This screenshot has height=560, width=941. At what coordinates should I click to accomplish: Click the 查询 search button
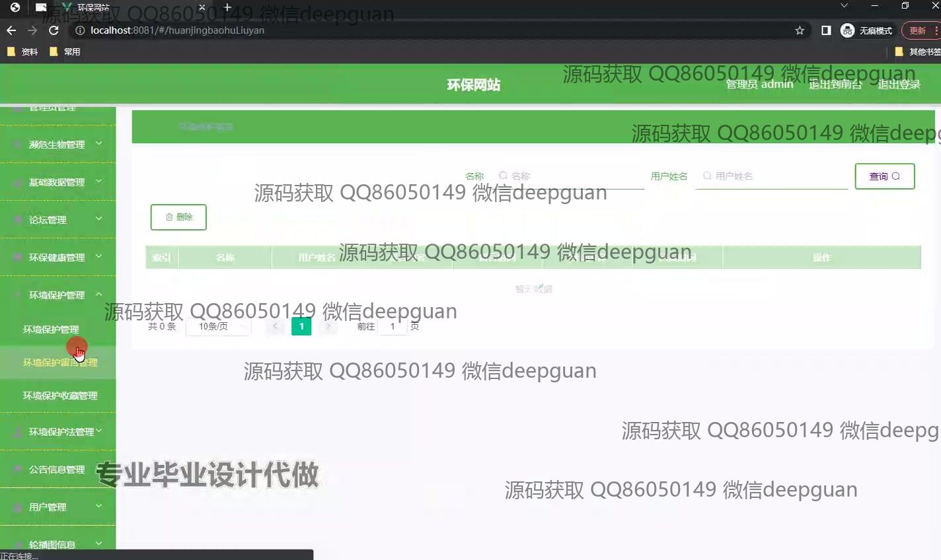click(x=885, y=176)
